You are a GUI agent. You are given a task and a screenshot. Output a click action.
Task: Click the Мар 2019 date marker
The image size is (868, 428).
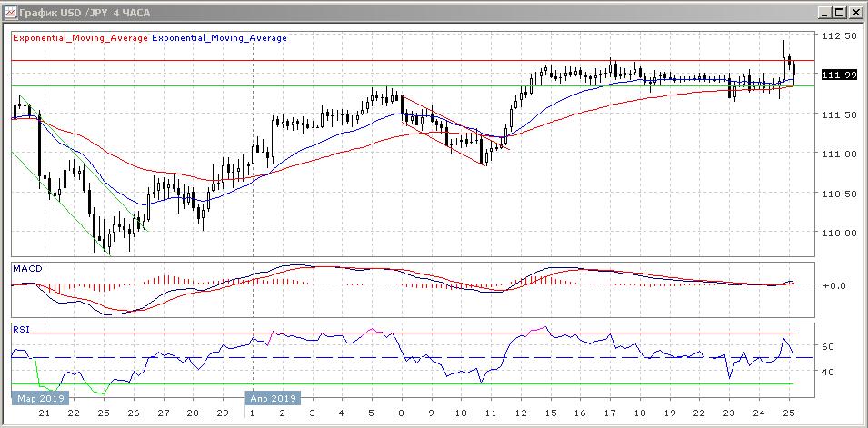[37, 398]
